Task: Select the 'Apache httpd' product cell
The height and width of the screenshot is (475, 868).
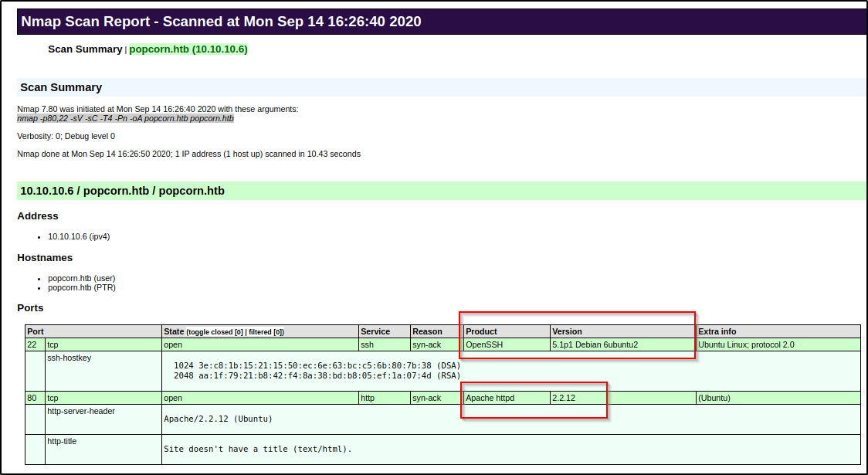Action: click(x=507, y=398)
